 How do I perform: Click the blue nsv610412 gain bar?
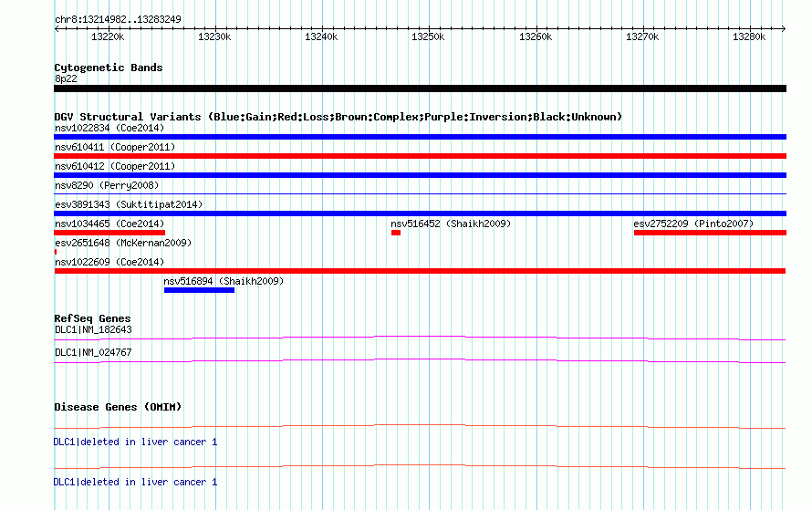coord(420,175)
